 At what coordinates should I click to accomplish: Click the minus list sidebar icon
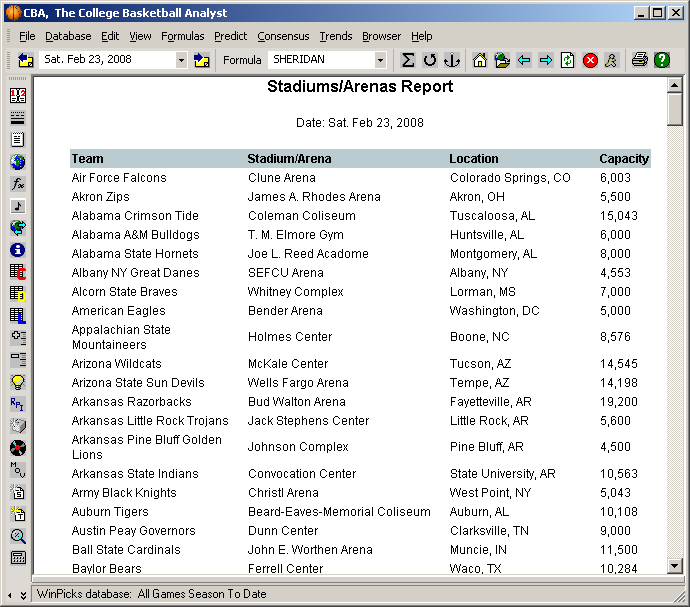(x=18, y=360)
